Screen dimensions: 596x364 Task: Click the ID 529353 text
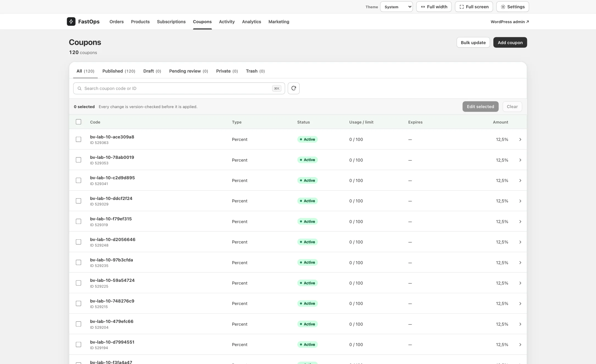click(x=99, y=163)
